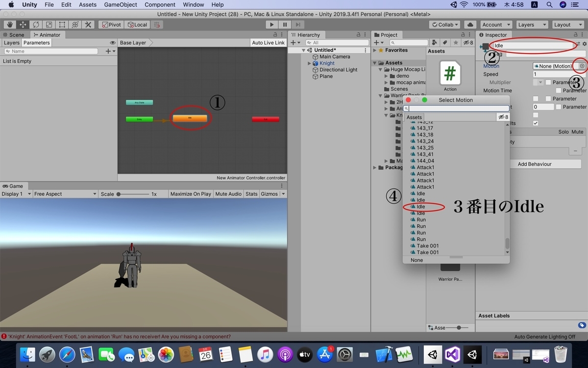Image resolution: width=588 pixels, height=368 pixels.
Task: Expand the Favorites folder in Project
Action: 375,50
